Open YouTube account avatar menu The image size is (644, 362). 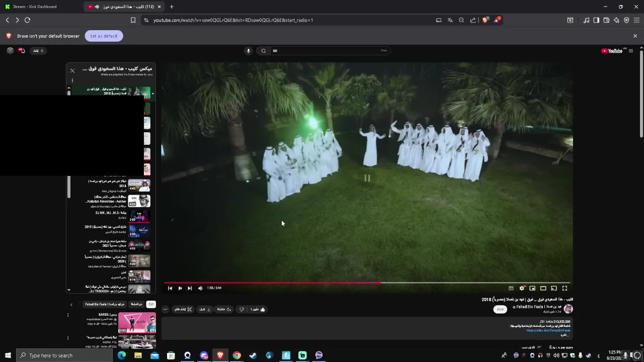(x=10, y=50)
